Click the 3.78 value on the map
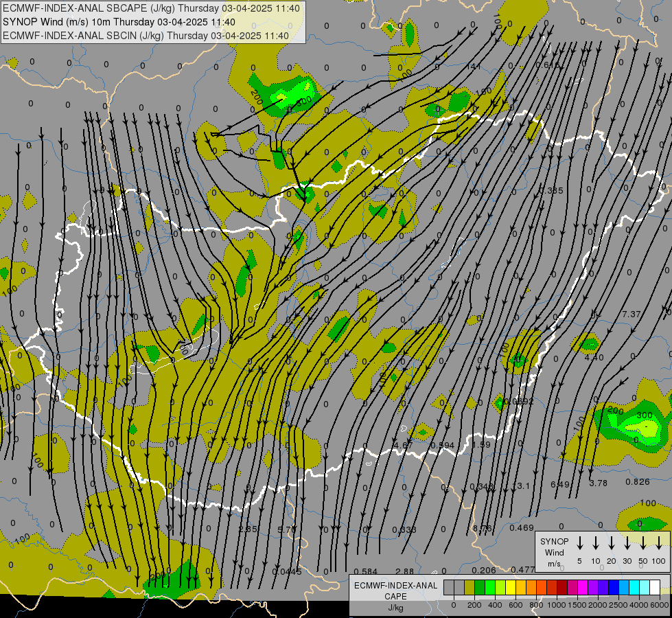This screenshot has width=672, height=618. point(598,483)
